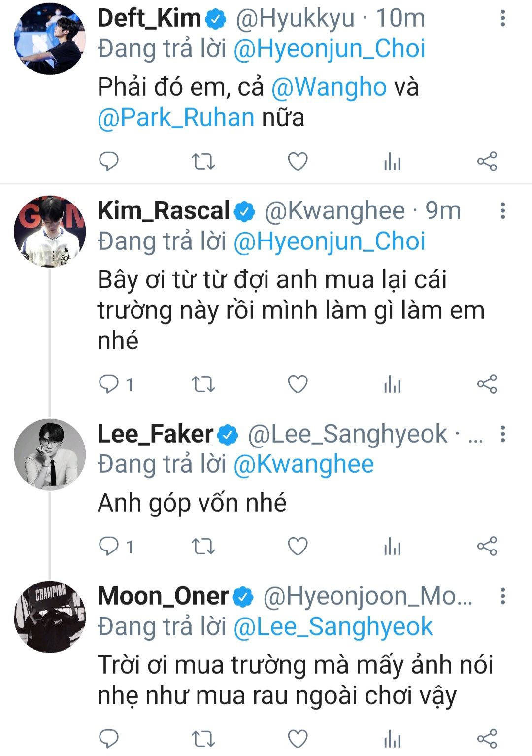The width and height of the screenshot is (532, 756).
Task: Open Deft_Kim's profile avatar
Action: coord(50,39)
